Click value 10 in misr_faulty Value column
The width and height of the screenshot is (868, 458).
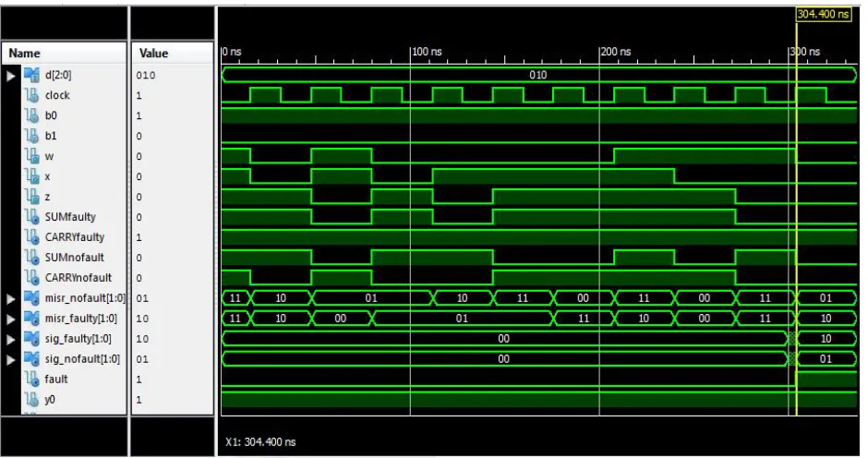point(142,319)
